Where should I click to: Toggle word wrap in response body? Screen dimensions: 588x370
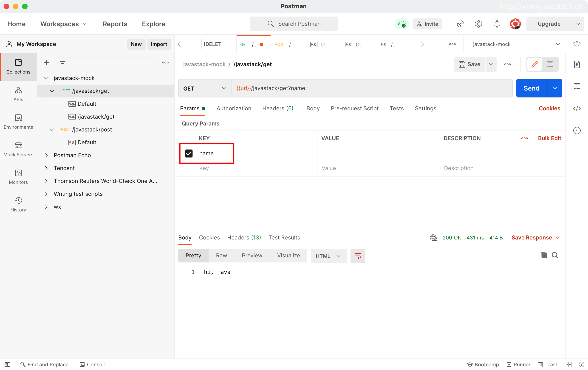(357, 256)
